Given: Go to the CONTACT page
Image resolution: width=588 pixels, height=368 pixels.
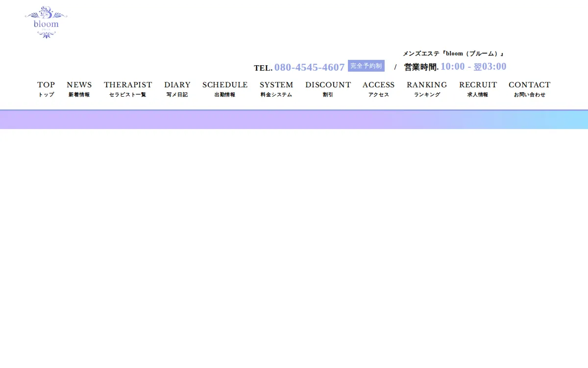Looking at the screenshot, I should [530, 89].
